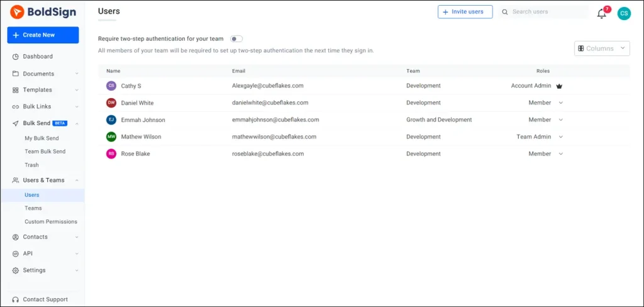Viewport: 644px width, 307px height.
Task: Click email Alexgayle@cubeflakes.com
Action: click(268, 86)
